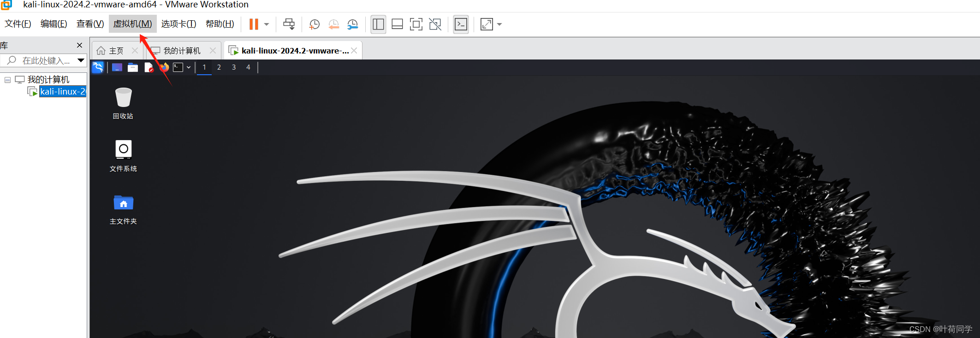Screen dimensions: 980x338
Task: Close the 主页 tab
Action: point(135,51)
